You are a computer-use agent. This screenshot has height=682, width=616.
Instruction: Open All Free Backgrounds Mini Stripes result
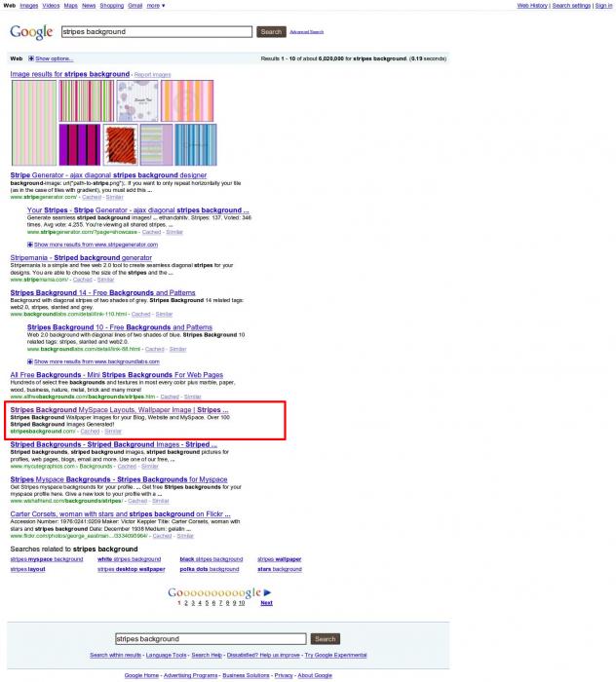pos(117,375)
